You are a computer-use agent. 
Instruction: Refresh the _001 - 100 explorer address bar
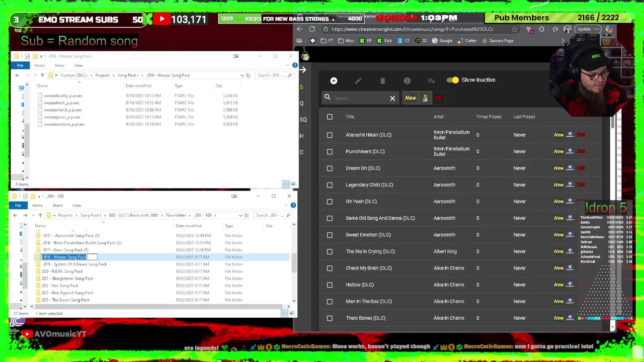pyautogui.click(x=246, y=215)
